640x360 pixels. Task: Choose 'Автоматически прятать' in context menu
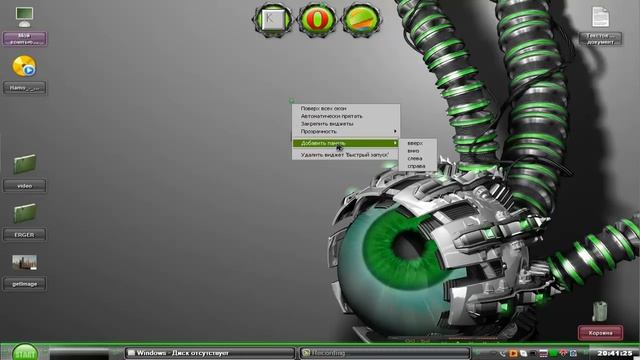pyautogui.click(x=346, y=116)
